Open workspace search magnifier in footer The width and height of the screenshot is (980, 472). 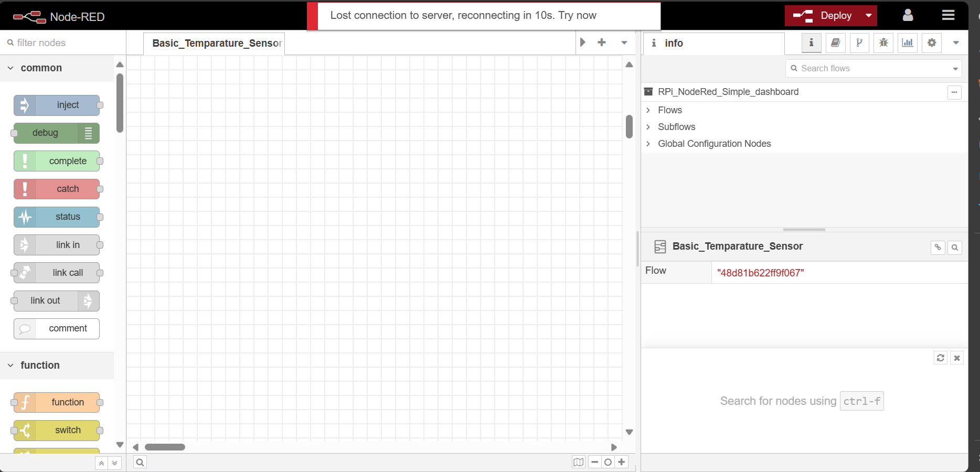point(140,462)
